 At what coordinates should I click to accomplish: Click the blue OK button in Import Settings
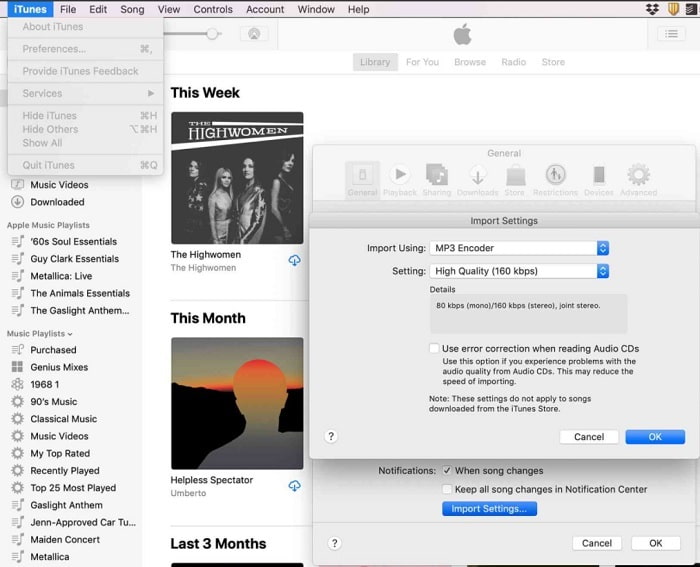tap(655, 437)
